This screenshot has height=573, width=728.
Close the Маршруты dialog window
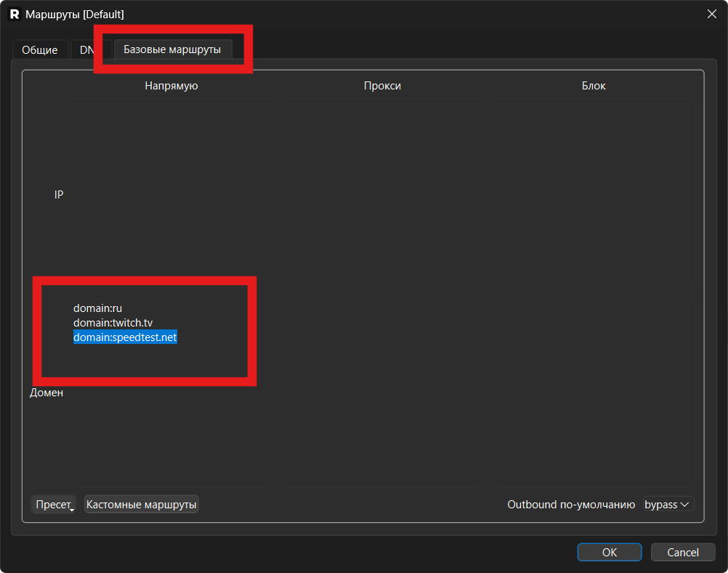tap(711, 14)
